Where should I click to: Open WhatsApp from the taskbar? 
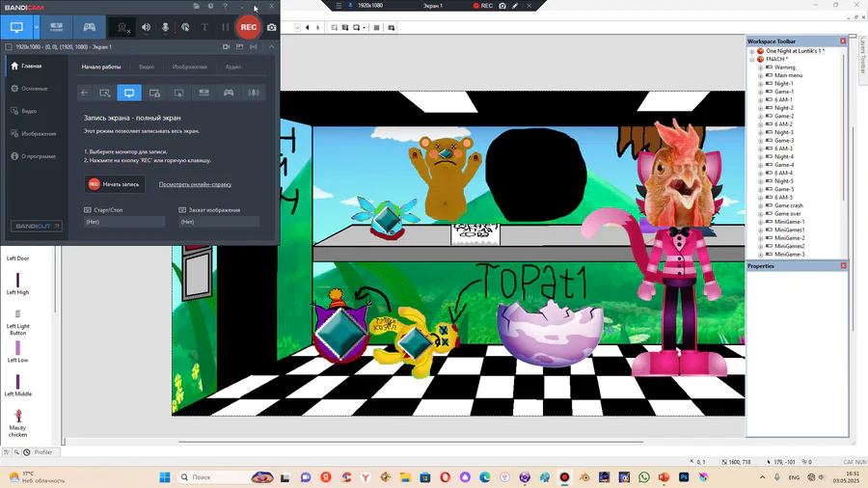[643, 477]
